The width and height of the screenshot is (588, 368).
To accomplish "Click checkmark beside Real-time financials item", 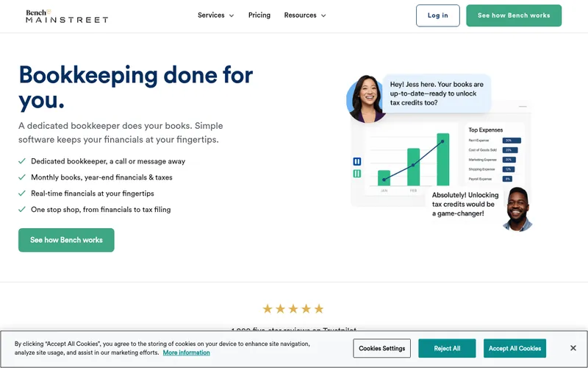I will [x=22, y=194].
